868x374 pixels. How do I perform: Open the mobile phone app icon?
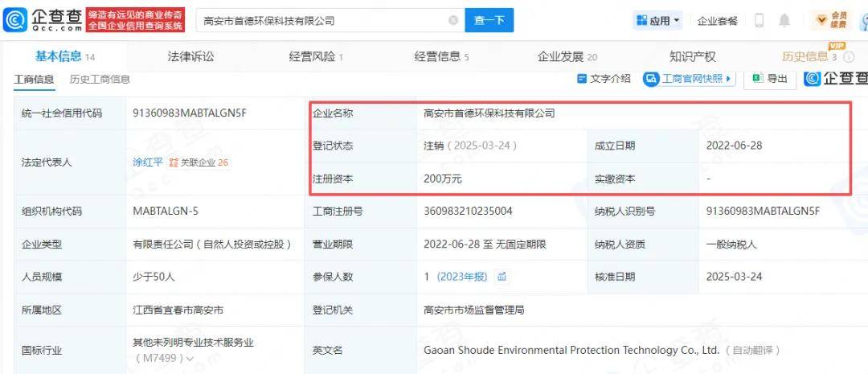759,21
